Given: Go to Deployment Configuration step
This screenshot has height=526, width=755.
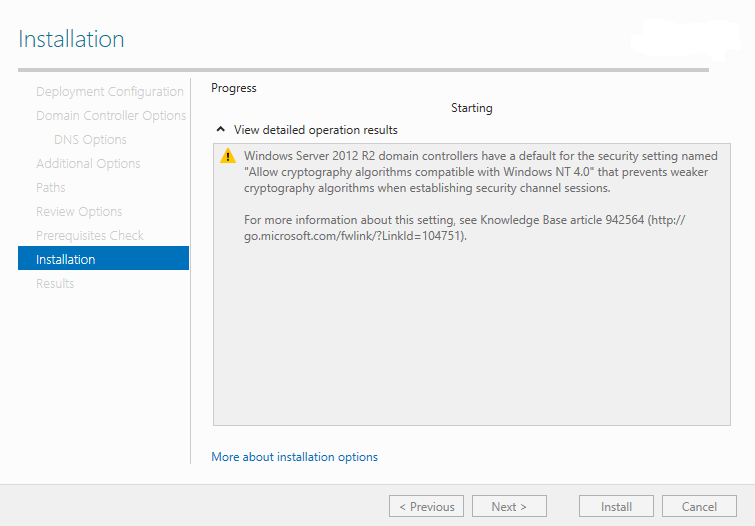Looking at the screenshot, I should [x=110, y=92].
